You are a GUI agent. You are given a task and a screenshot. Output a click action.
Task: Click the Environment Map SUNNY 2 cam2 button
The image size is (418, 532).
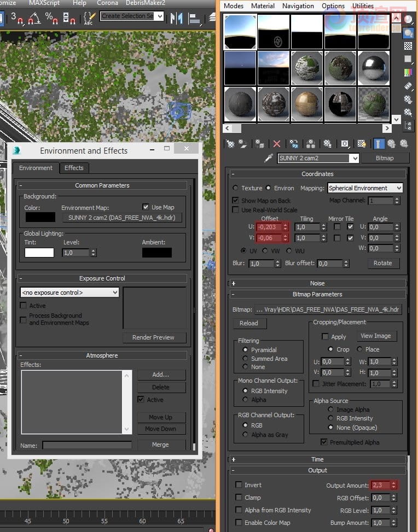pos(122,218)
